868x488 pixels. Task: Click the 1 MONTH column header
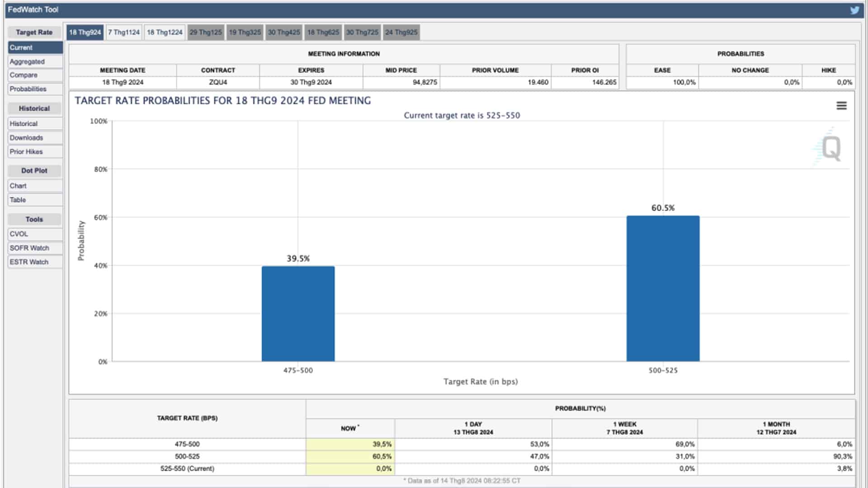click(776, 428)
